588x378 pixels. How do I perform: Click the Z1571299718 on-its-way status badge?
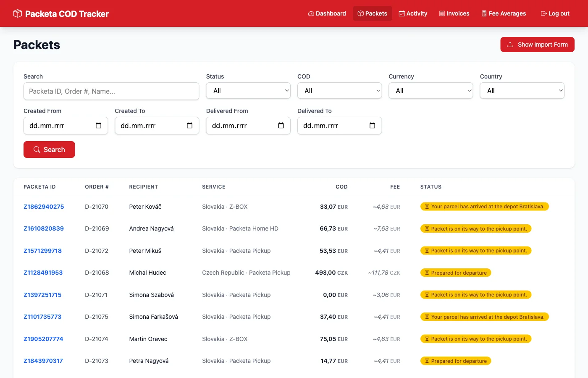[476, 251]
